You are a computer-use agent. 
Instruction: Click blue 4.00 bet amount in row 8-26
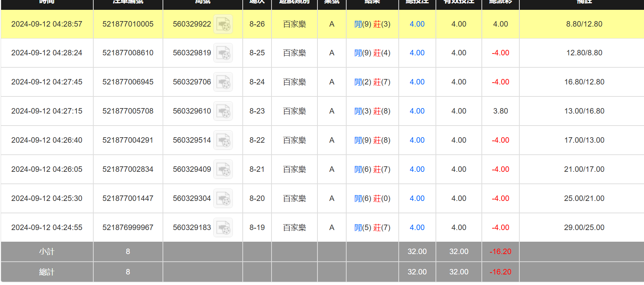click(x=417, y=24)
